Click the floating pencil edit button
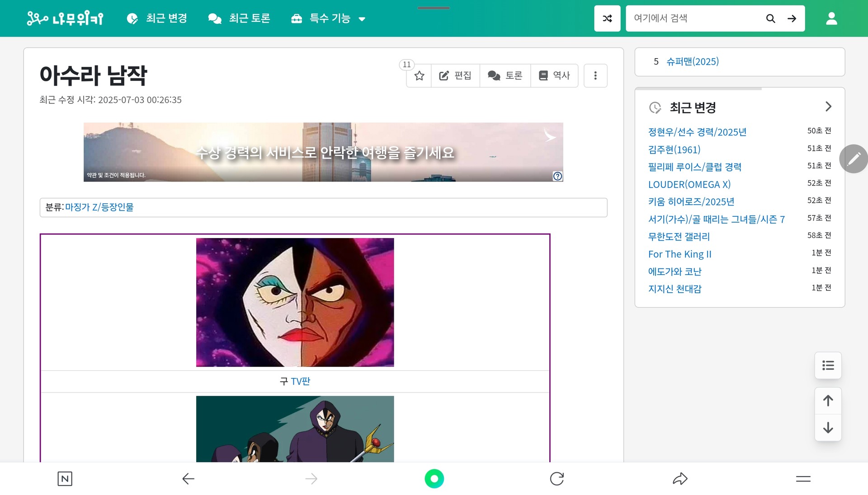The image size is (868, 495). point(853,159)
